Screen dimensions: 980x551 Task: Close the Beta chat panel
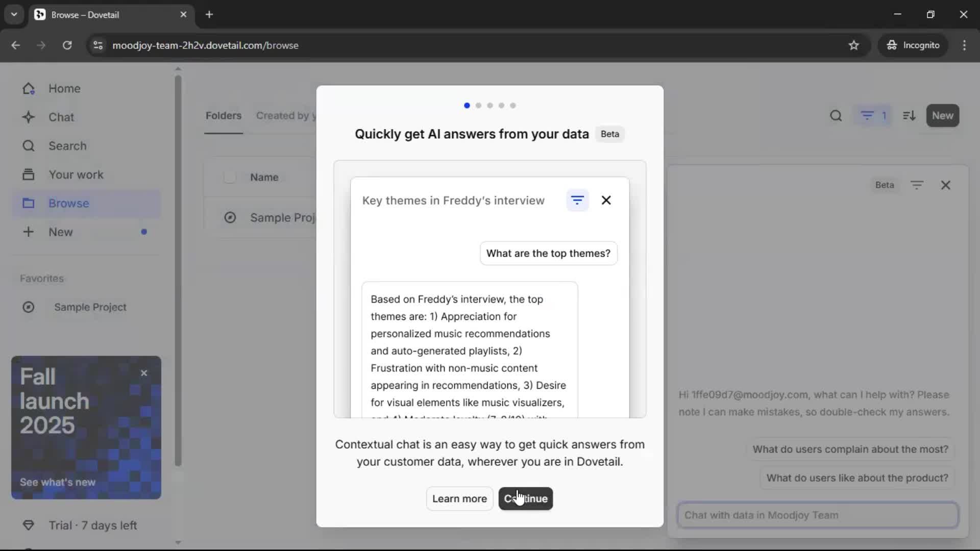(945, 185)
